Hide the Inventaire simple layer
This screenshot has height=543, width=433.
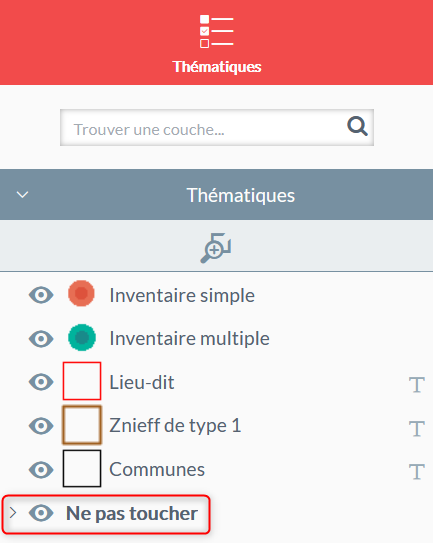(x=41, y=295)
